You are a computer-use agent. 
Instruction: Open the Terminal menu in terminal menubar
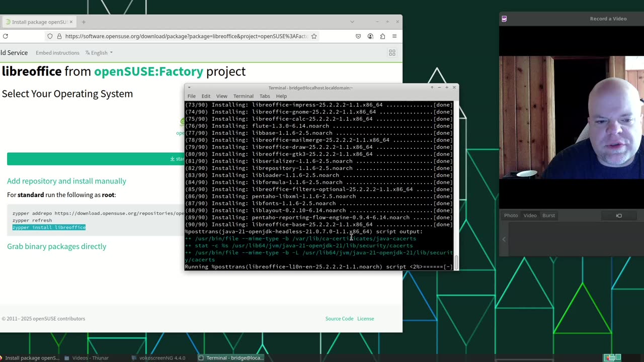tap(243, 96)
